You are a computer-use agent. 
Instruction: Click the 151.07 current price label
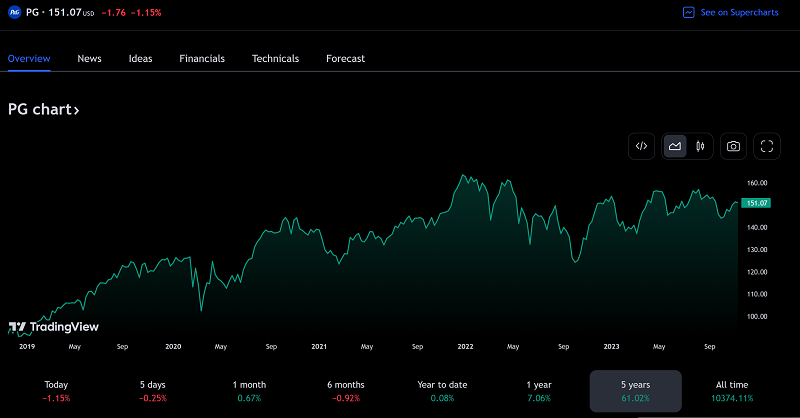[756, 203]
